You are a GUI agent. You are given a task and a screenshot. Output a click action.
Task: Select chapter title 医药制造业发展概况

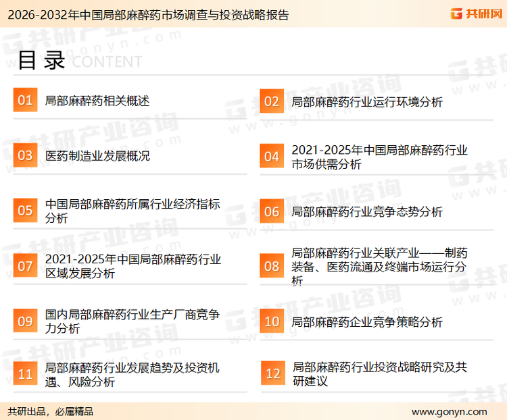coord(97,156)
